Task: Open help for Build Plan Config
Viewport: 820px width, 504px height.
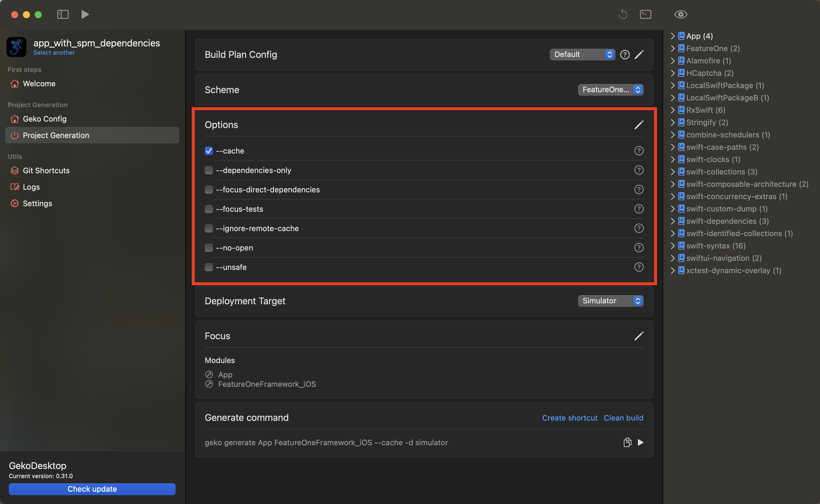Action: 625,55
